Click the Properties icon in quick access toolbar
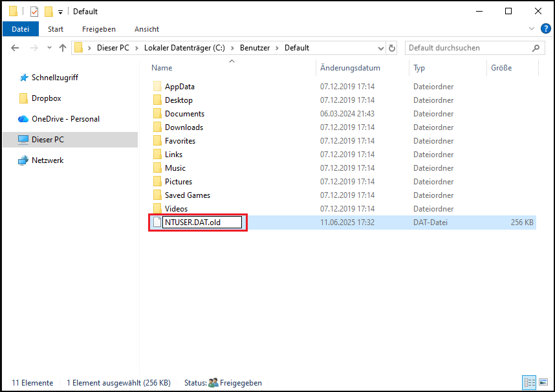The height and width of the screenshot is (392, 555). point(34,12)
